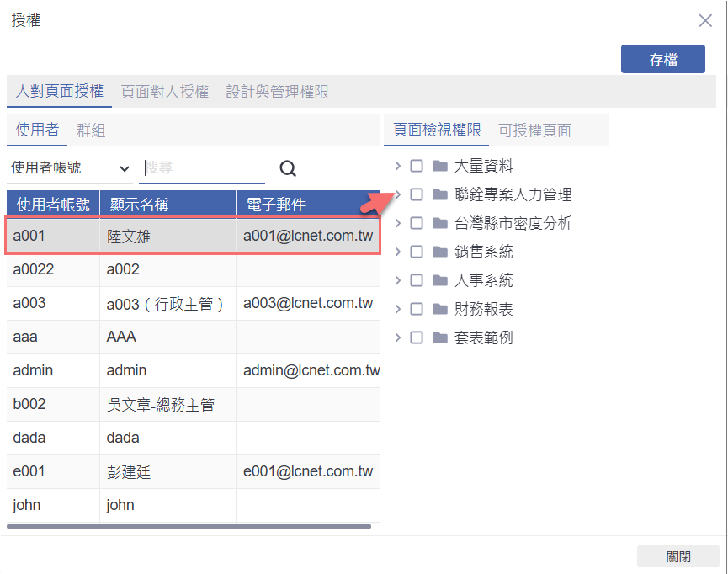
Task: Click the folder icon beside 大量資料
Action: (439, 166)
